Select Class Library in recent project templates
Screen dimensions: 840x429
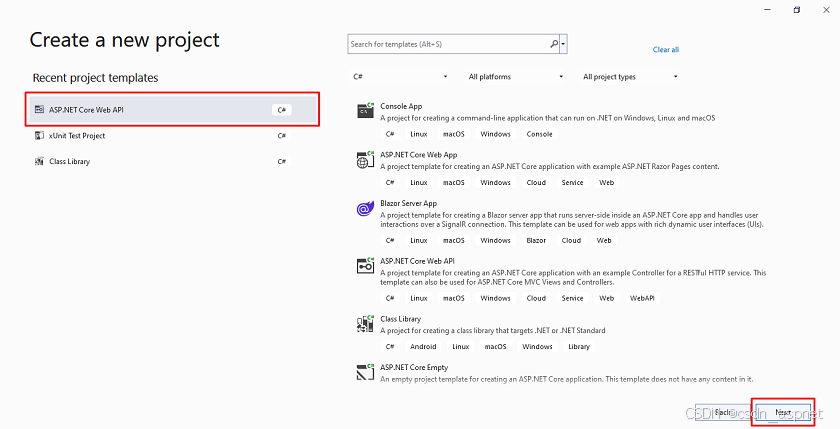(172, 161)
